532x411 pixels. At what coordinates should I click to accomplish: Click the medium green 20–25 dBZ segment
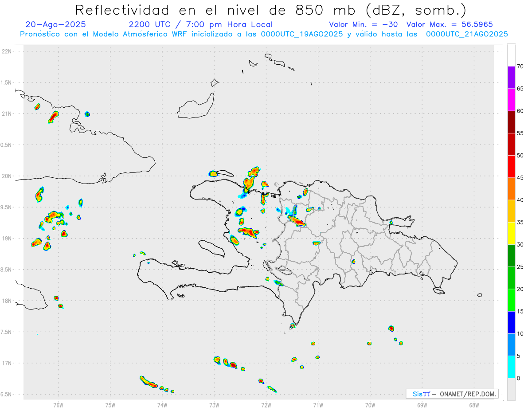point(511,278)
